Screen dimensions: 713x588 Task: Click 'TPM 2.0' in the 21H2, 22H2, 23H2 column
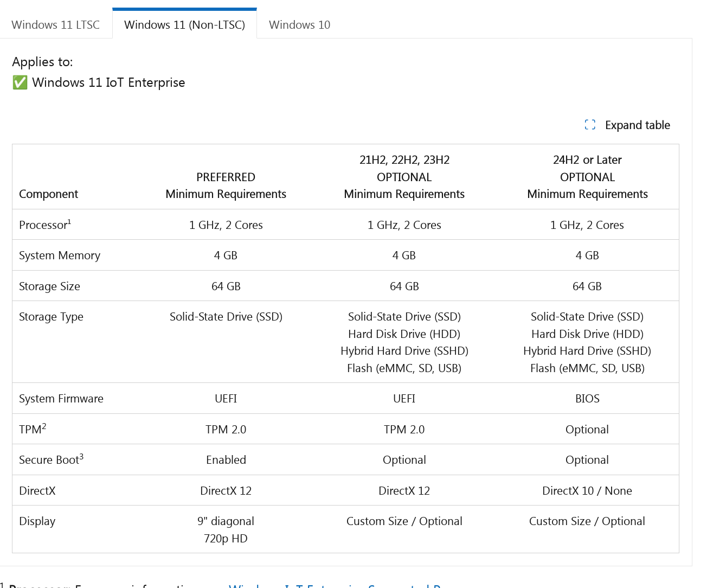point(404,430)
